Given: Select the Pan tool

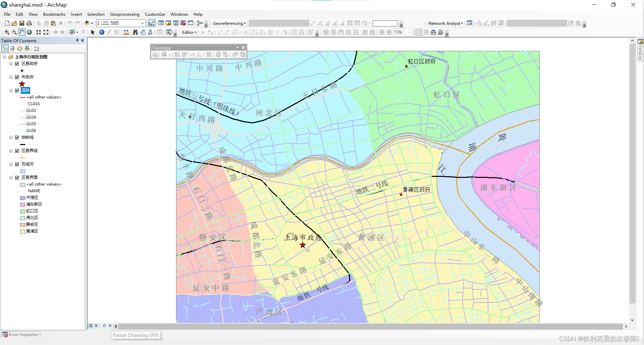Looking at the screenshot, I should click(21, 32).
